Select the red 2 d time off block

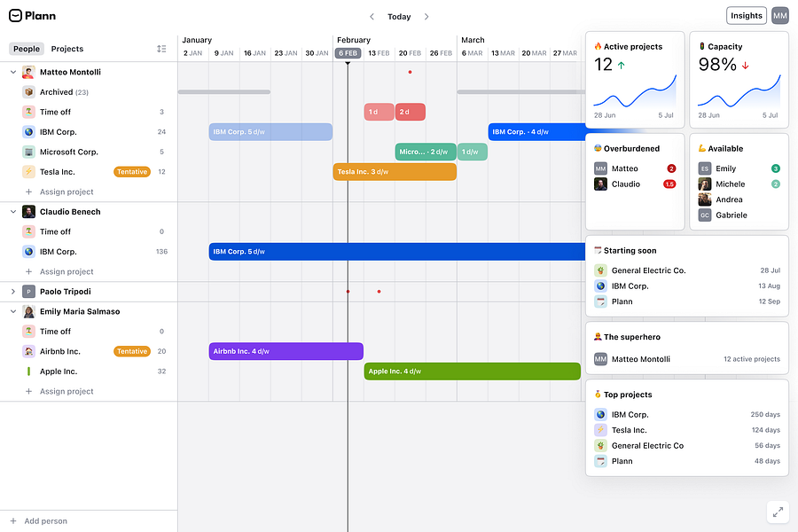[x=411, y=112]
